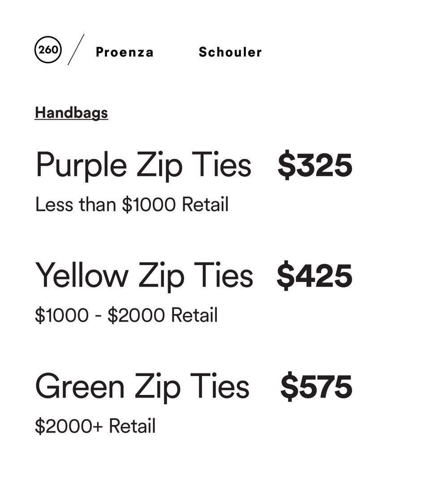Choose the Yellow Zip Ties heading

coord(144,276)
